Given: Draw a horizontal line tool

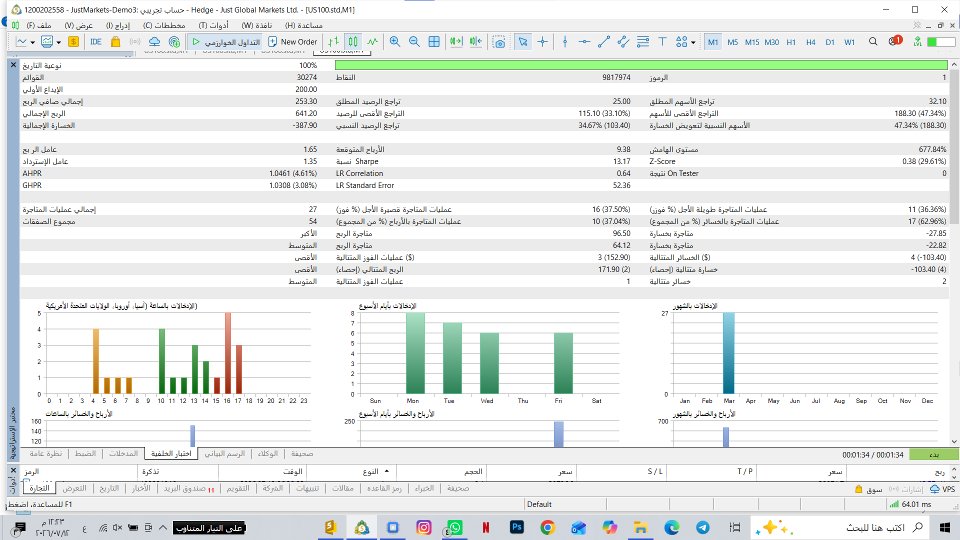Looking at the screenshot, I should [584, 42].
